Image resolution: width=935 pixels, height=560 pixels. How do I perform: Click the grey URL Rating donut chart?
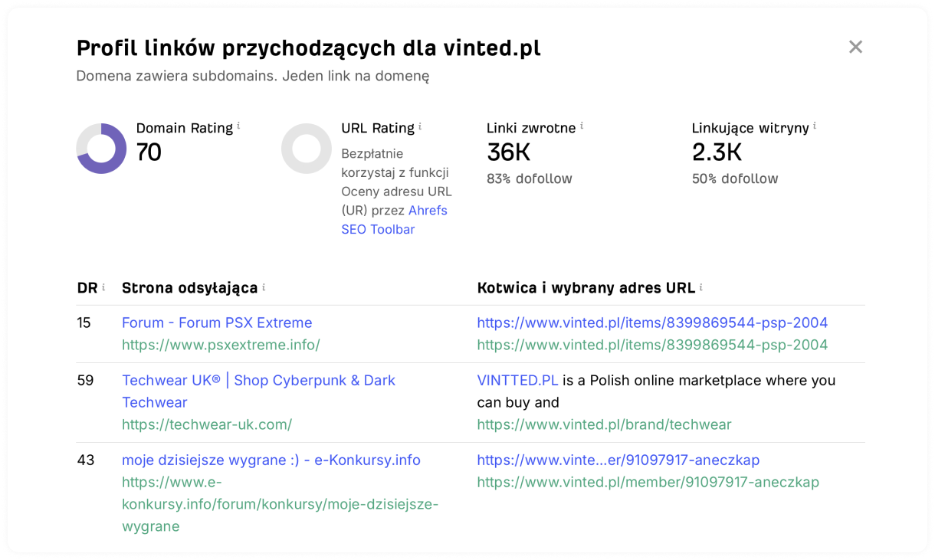307,149
